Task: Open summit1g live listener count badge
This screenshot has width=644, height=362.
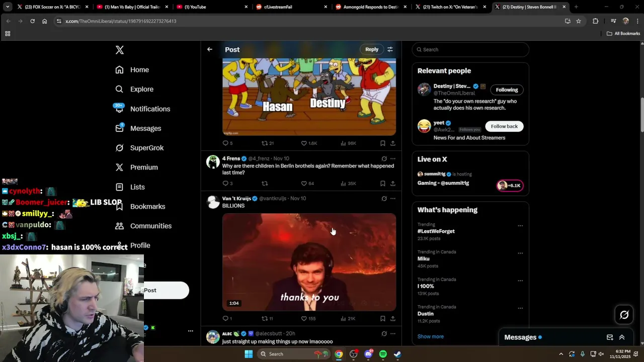Action: click(x=510, y=186)
